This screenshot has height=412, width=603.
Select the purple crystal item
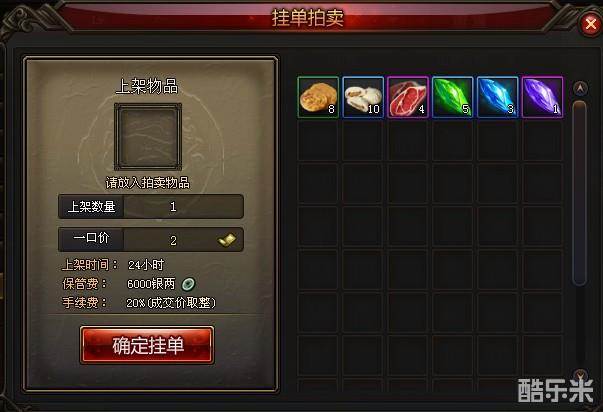tap(543, 97)
